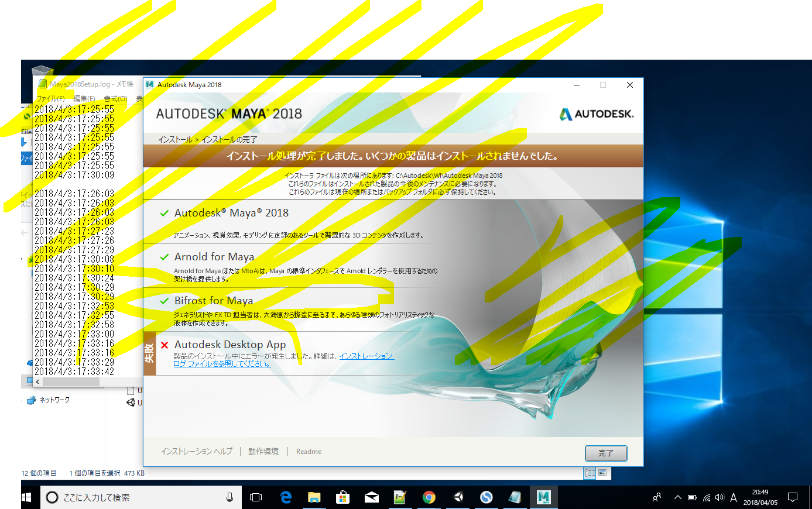Expand hidden system tray icons chevron
This screenshot has width=812, height=509.
[x=677, y=497]
